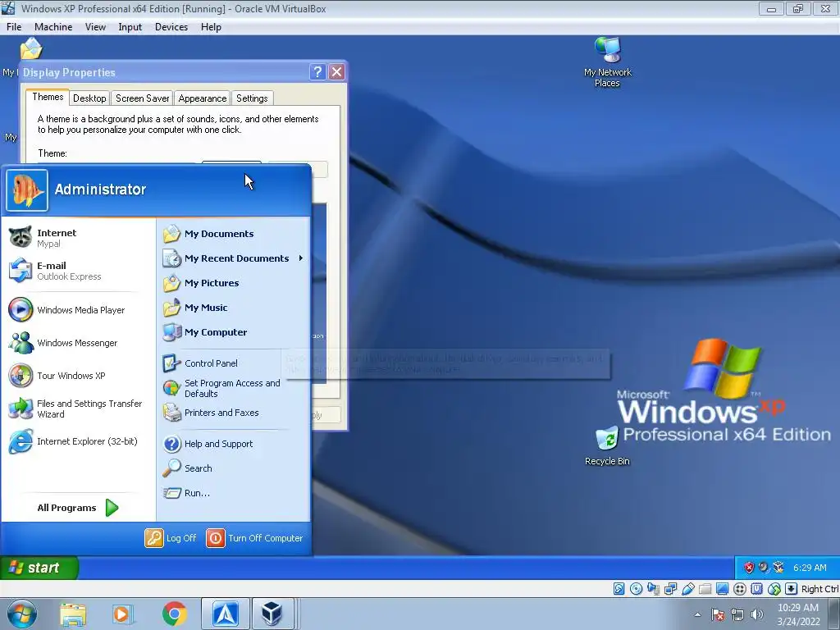Open the Screen Saver tab
The image size is (840, 630).
tap(142, 98)
